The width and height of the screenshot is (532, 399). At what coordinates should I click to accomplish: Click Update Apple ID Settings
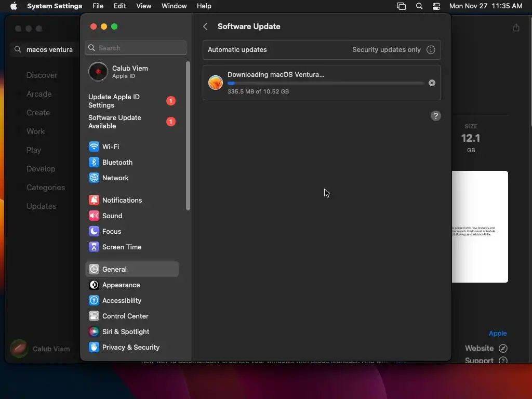tap(131, 101)
